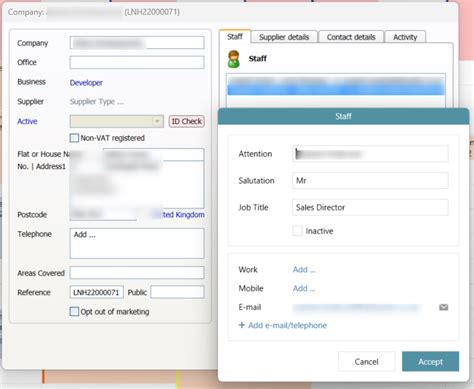Click the Active label link
This screenshot has width=474, height=389.
click(27, 121)
